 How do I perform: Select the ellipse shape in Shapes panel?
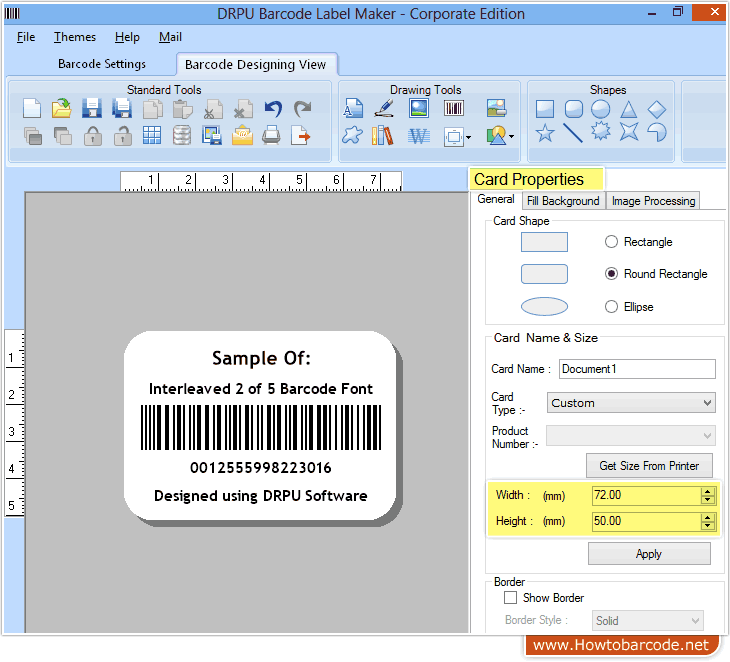[601, 109]
